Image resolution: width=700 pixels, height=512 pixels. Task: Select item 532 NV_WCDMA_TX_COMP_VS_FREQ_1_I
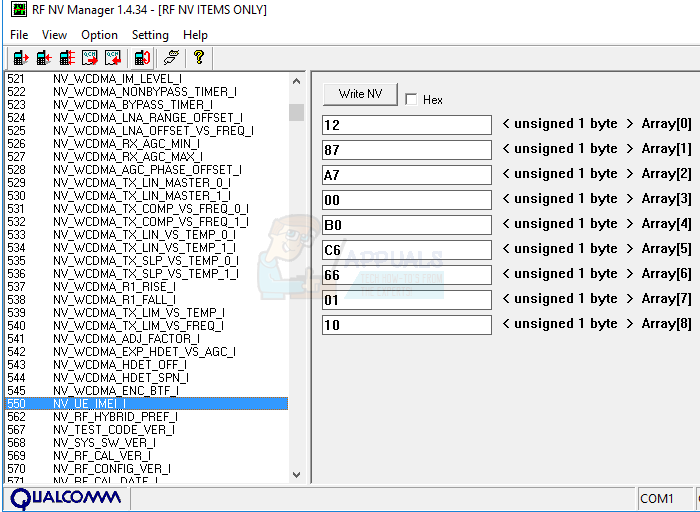(x=146, y=221)
